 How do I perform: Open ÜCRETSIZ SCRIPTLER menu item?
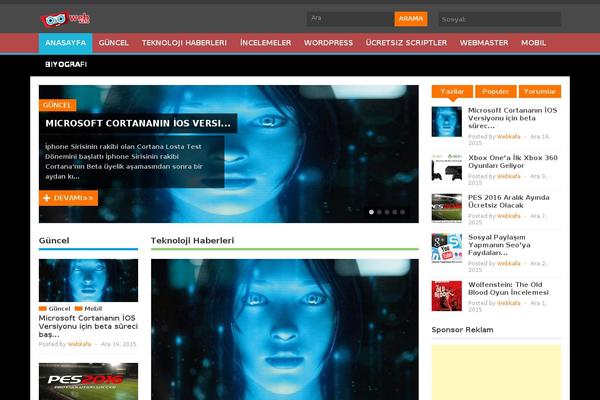pyautogui.click(x=406, y=43)
